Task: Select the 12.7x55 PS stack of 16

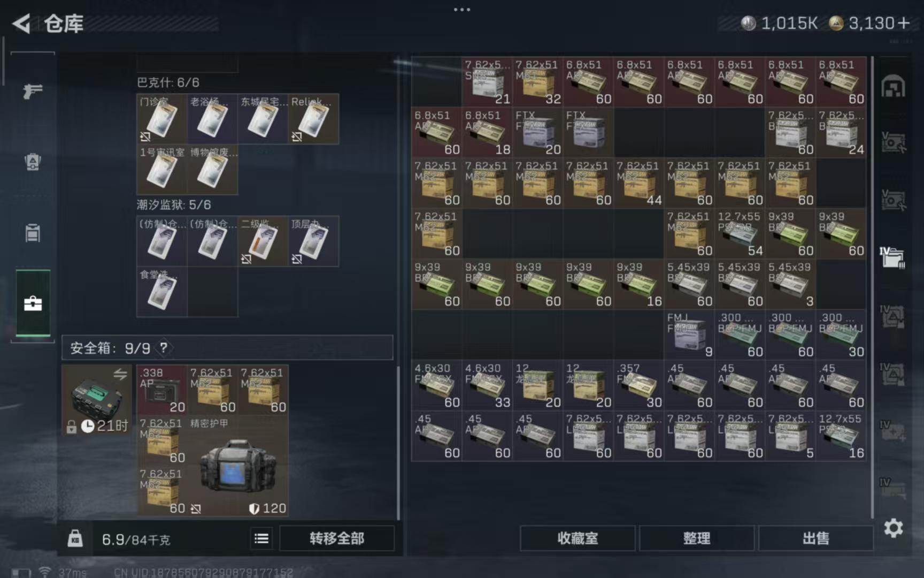Action: (841, 436)
